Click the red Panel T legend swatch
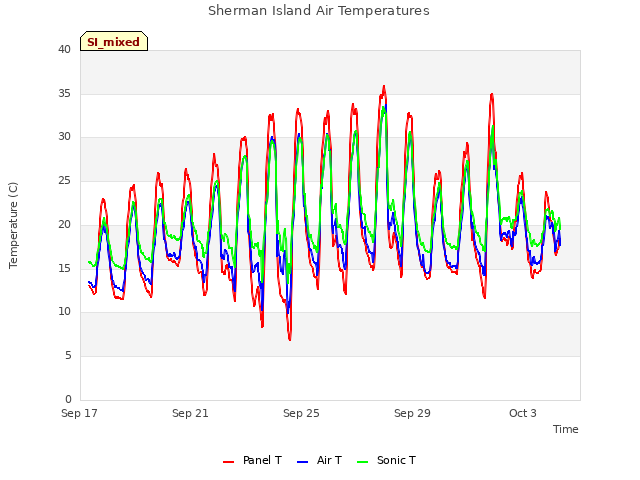The image size is (640, 480). [x=229, y=462]
